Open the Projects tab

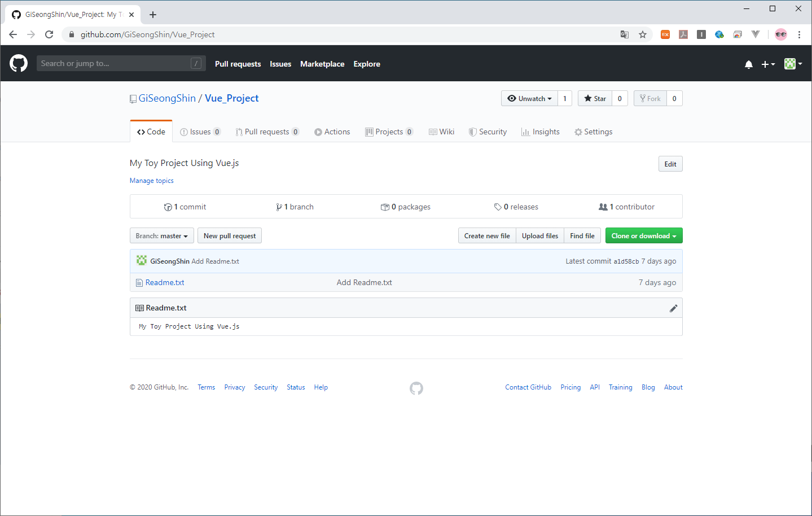389,132
